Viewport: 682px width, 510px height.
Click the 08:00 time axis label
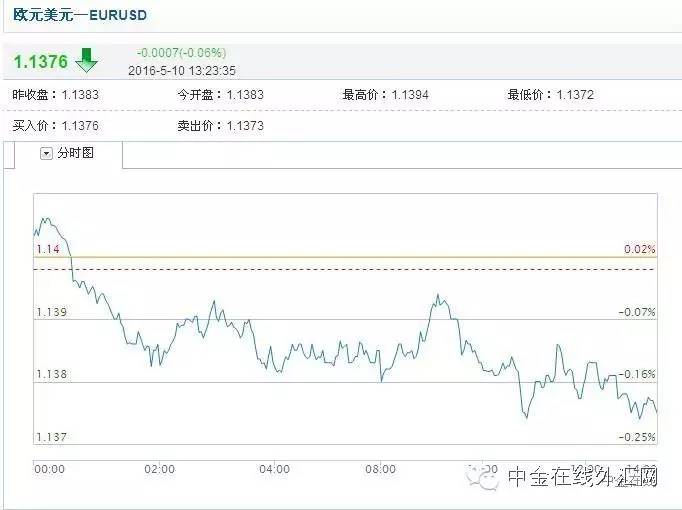381,470
